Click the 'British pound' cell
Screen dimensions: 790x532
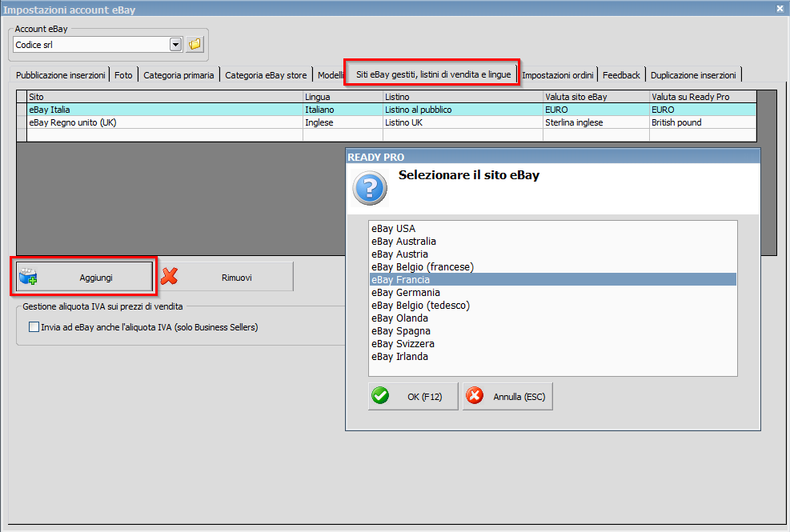pos(703,122)
